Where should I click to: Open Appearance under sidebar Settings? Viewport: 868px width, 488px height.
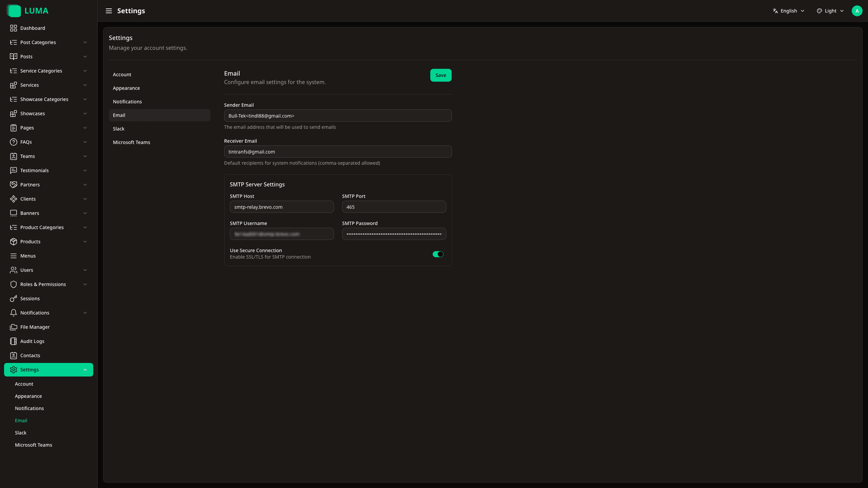point(28,396)
